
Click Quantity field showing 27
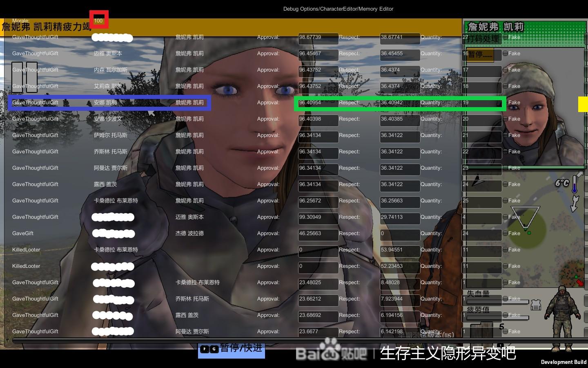(x=481, y=38)
